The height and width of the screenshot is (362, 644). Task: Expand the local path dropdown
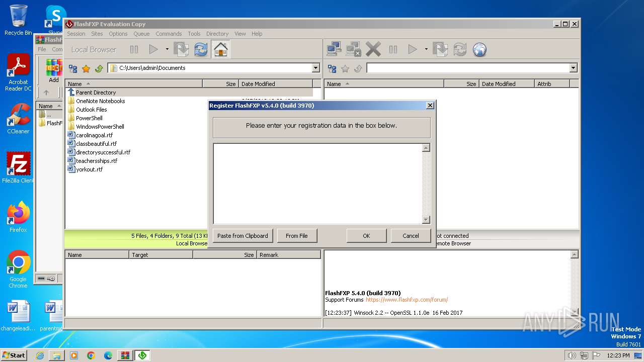316,68
